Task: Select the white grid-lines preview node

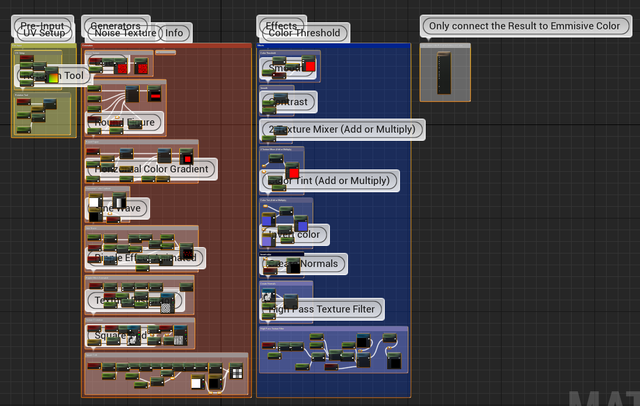Action: [x=236, y=371]
